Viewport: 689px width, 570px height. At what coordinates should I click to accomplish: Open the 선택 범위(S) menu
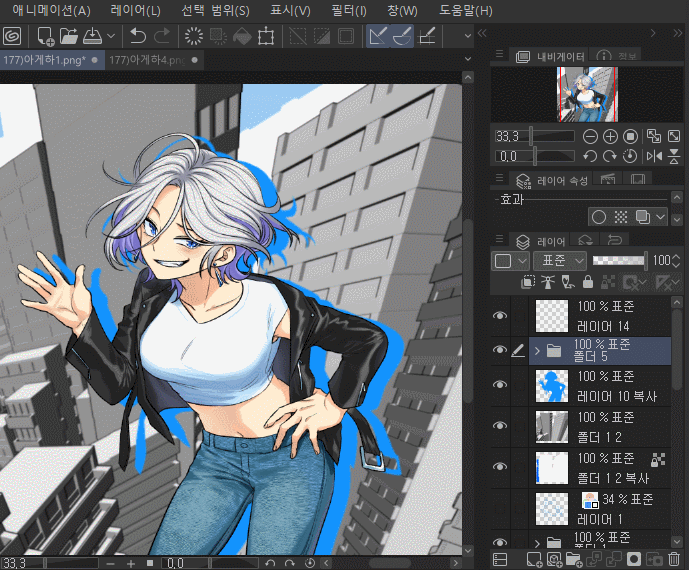[215, 11]
